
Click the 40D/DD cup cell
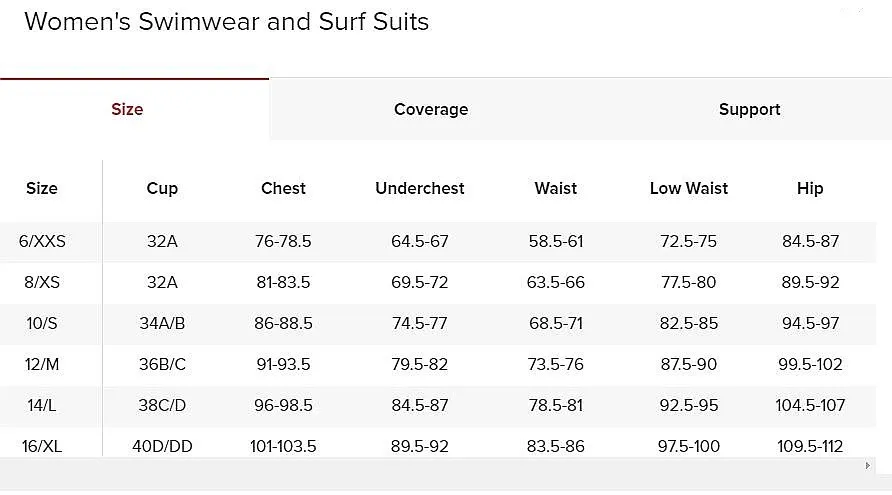point(162,446)
